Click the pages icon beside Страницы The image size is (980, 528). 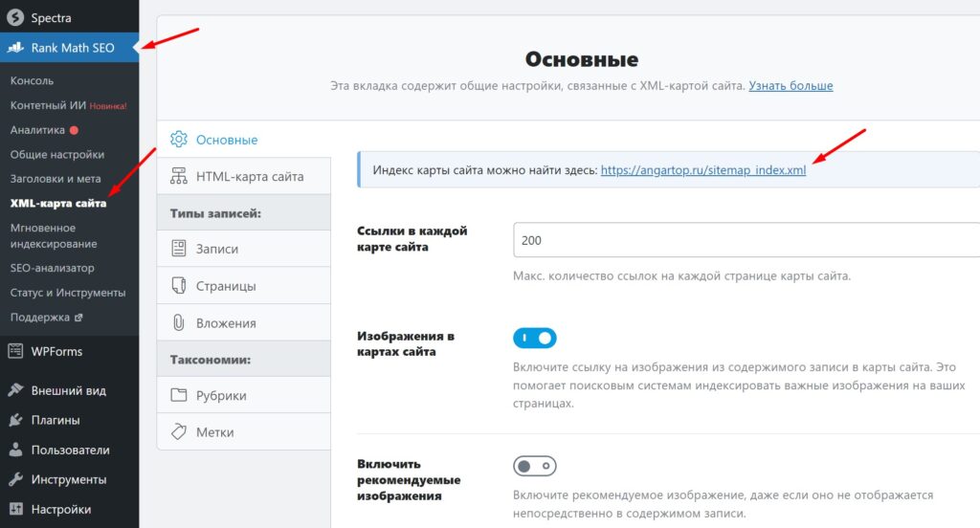click(179, 286)
